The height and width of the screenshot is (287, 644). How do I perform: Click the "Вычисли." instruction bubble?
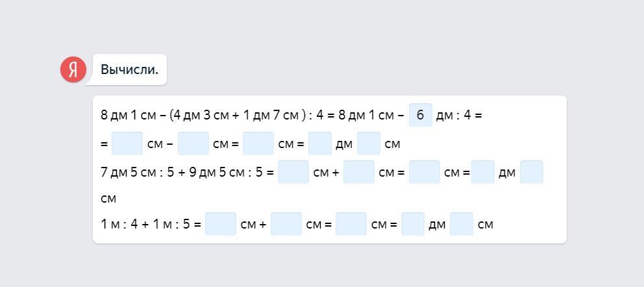click(129, 69)
